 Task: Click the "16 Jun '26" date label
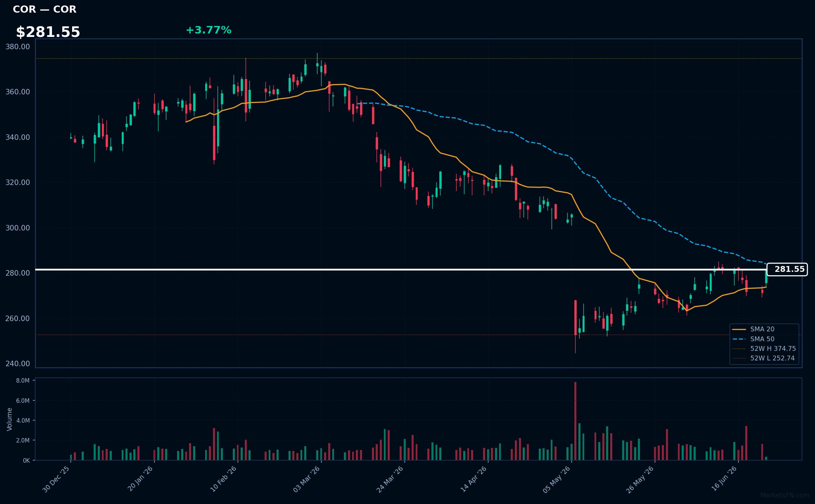(x=724, y=479)
